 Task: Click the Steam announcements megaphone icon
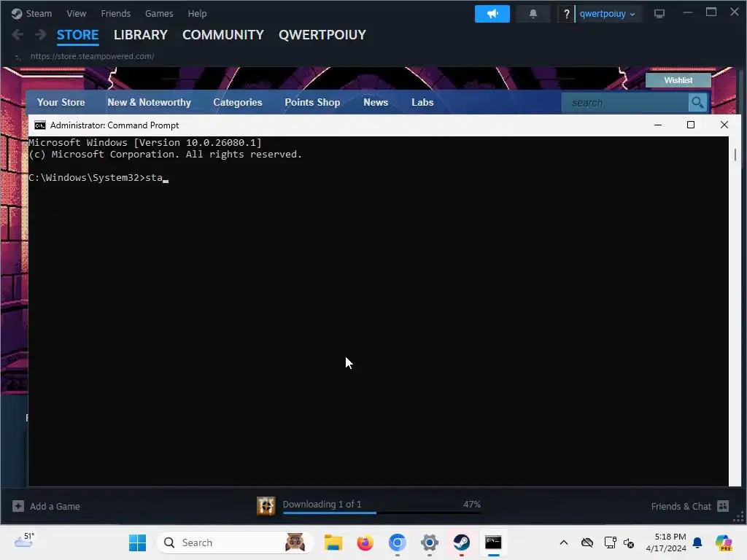[492, 14]
